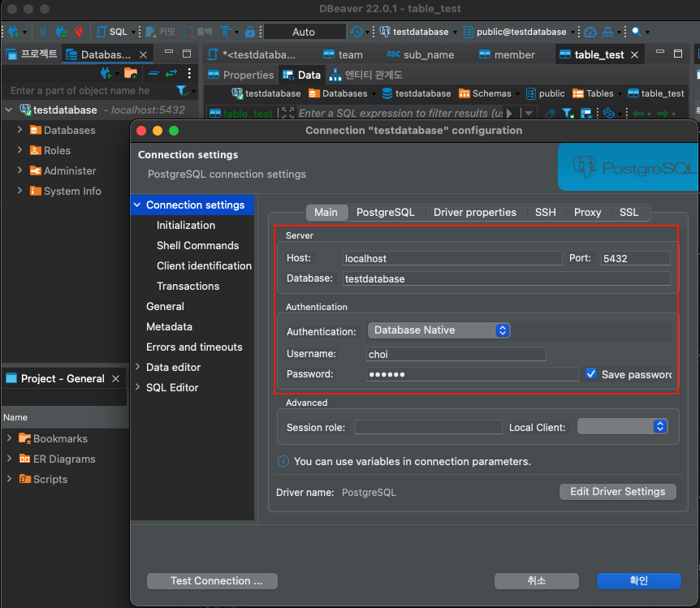Click the eraser icon in data filter bar

551,114
